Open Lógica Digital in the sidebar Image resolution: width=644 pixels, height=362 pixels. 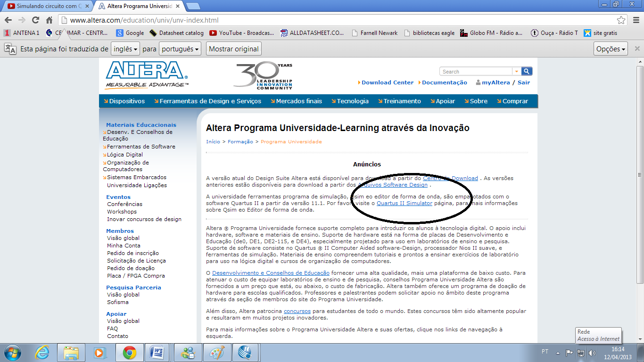pos(125,155)
